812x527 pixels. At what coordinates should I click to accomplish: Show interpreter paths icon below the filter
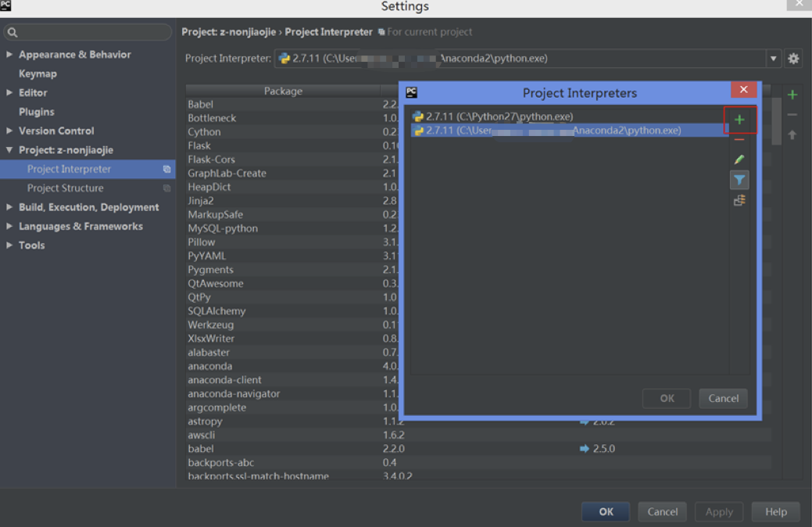(739, 200)
